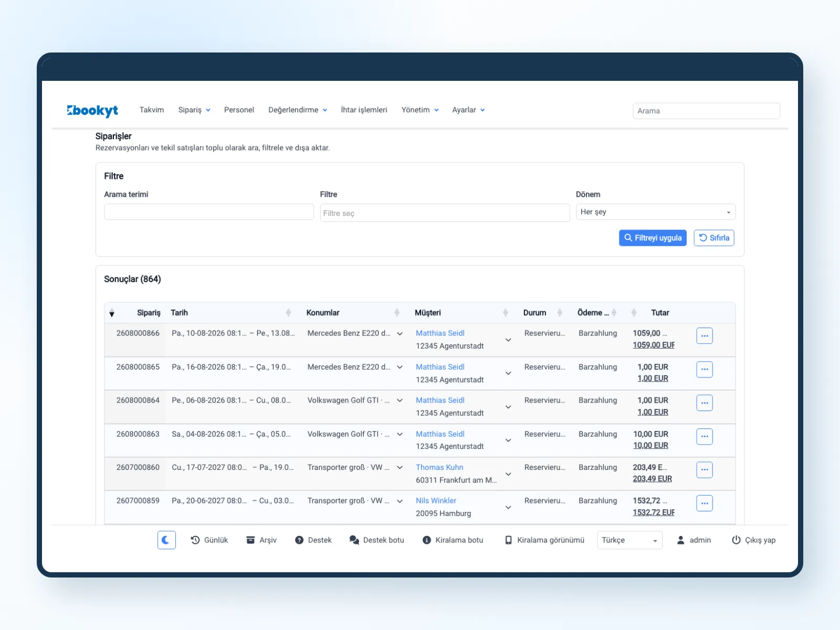
Task: Open admin user profile
Action: pos(694,540)
